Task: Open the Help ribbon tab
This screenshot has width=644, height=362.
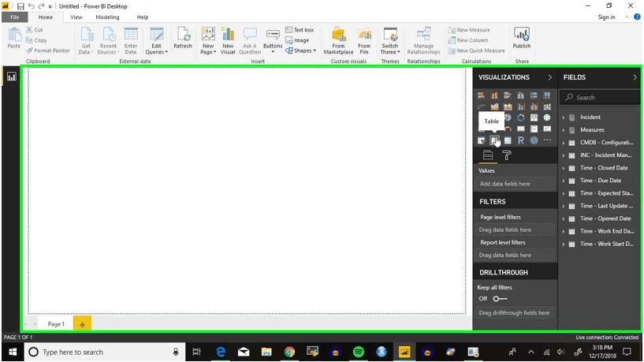Action: point(143,17)
